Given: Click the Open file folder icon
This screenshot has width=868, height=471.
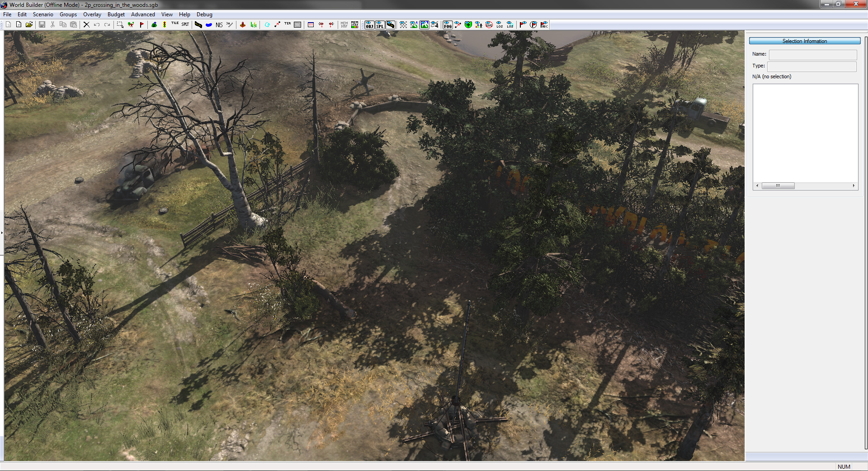Looking at the screenshot, I should pyautogui.click(x=29, y=25).
